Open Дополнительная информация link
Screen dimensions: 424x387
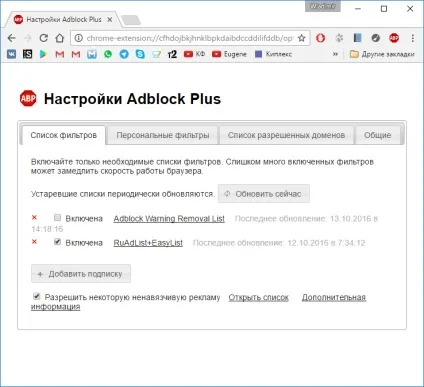pyautogui.click(x=334, y=297)
